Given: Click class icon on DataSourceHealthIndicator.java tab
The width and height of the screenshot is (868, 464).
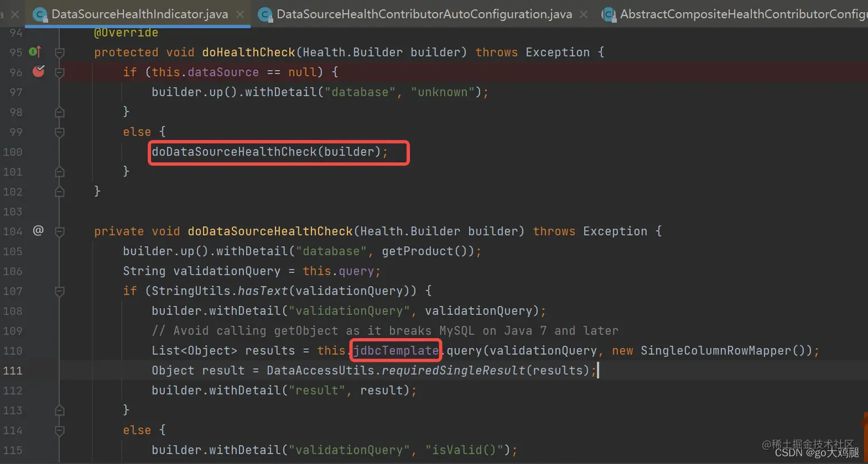Looking at the screenshot, I should pos(40,14).
